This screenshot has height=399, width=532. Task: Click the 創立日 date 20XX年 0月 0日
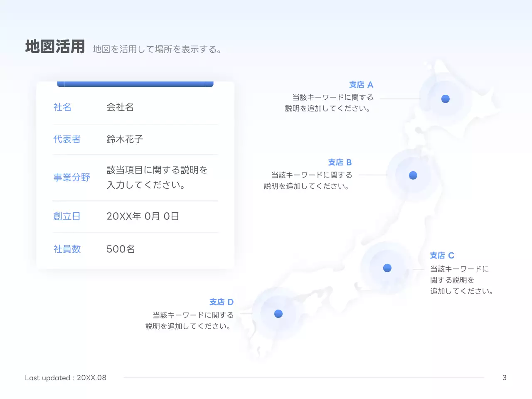pos(142,216)
